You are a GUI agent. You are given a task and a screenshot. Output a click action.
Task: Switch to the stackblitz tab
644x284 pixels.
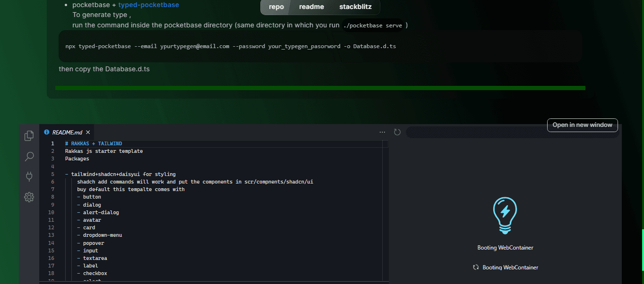355,7
